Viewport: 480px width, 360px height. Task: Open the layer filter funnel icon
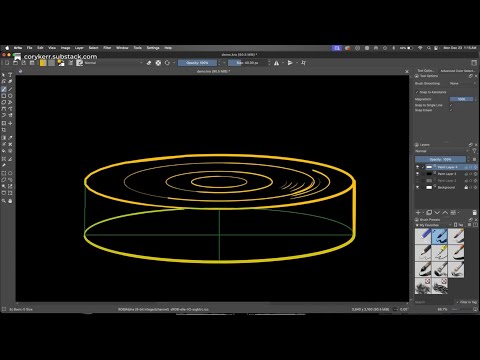pyautogui.click(x=474, y=151)
